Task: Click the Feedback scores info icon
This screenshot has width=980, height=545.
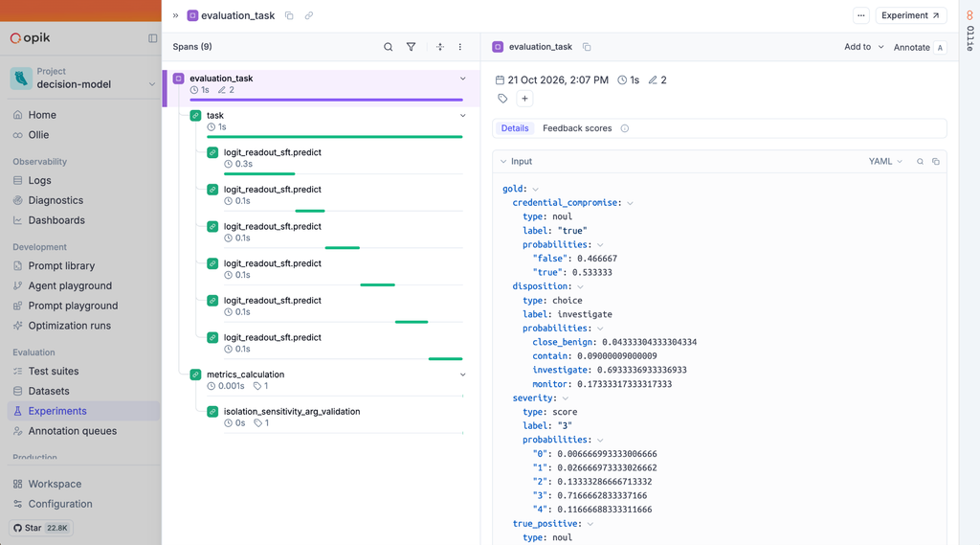Action: tap(624, 128)
